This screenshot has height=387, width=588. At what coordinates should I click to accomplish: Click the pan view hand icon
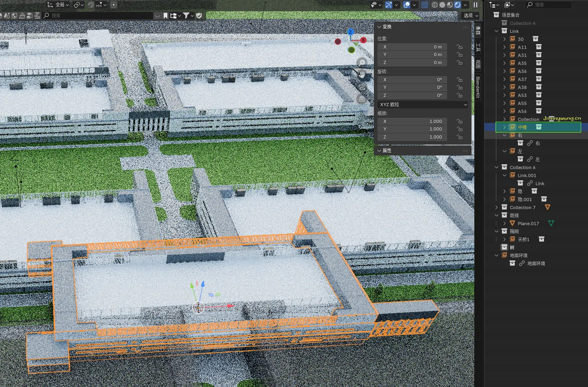362,74
